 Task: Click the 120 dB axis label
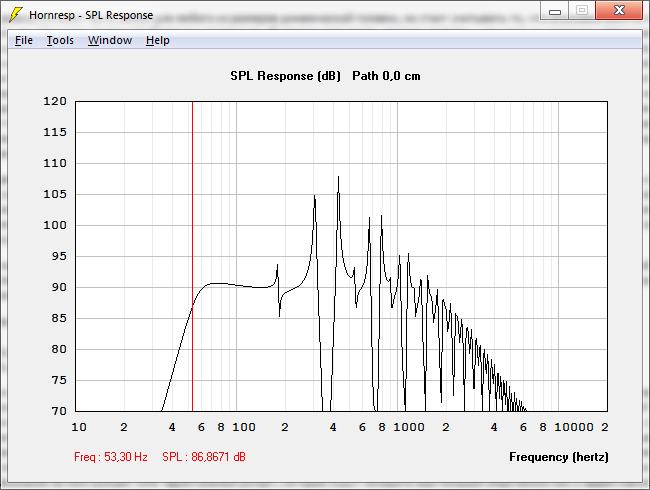coord(55,101)
